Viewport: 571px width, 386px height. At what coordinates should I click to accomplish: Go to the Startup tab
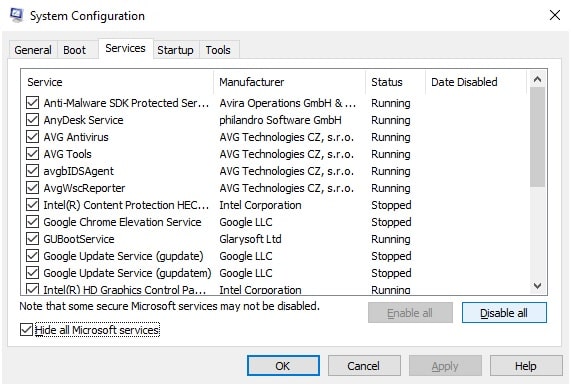click(175, 50)
